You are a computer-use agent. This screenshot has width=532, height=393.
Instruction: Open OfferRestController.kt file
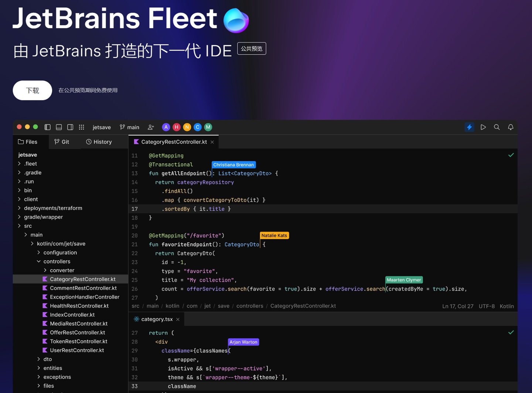click(74, 332)
